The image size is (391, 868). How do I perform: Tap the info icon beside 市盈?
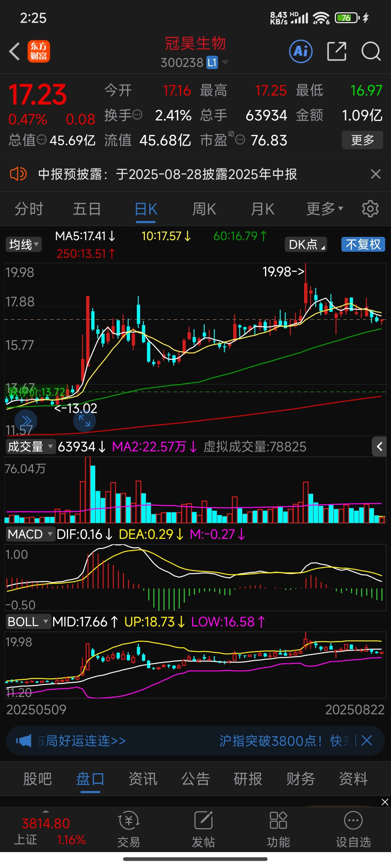[x=240, y=140]
